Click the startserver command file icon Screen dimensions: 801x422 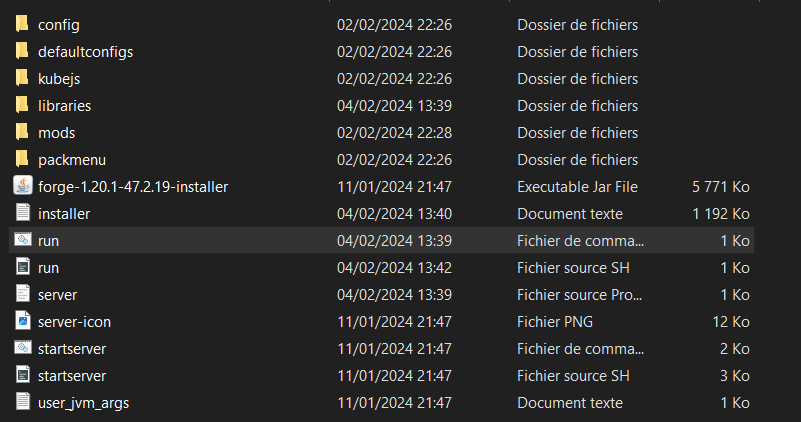22,348
